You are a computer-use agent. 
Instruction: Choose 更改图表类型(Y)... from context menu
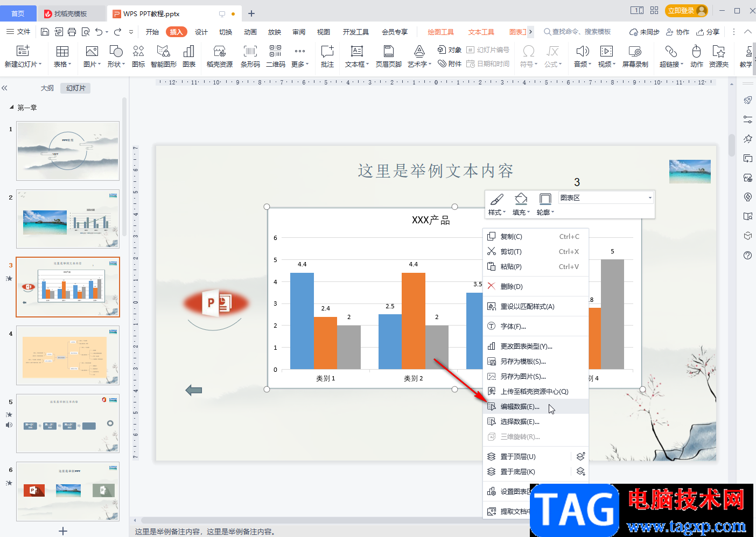click(x=535, y=346)
